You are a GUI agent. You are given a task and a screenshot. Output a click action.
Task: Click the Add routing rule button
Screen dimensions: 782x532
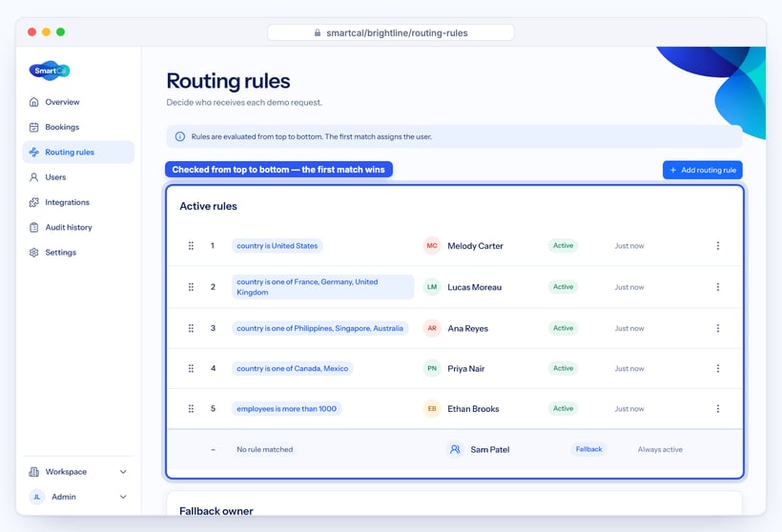(702, 170)
